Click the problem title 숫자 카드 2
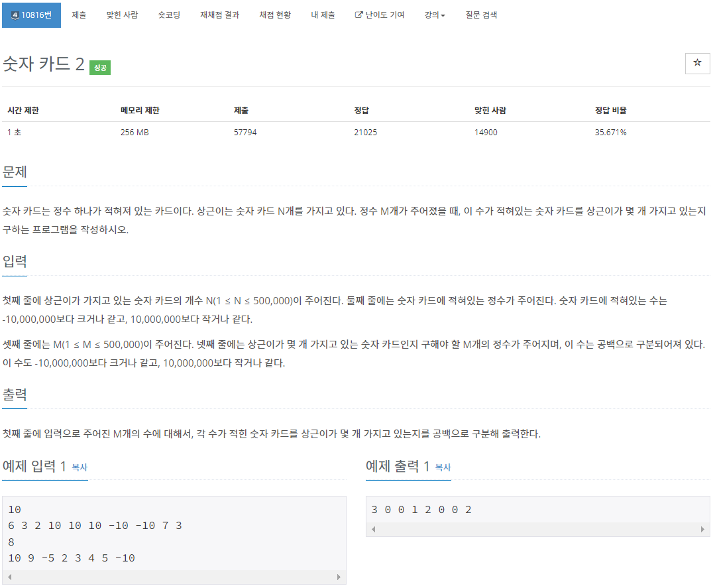713x588 pixels. 44,64
